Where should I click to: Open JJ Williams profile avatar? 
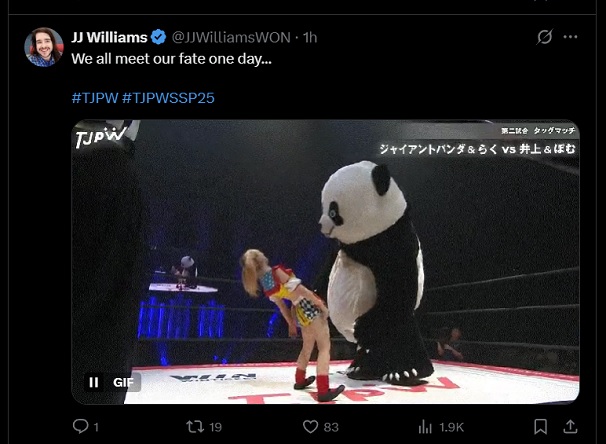44,47
